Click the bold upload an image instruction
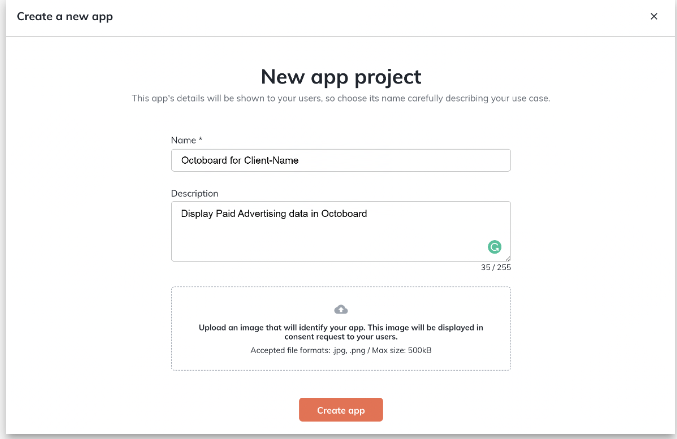 pos(340,332)
